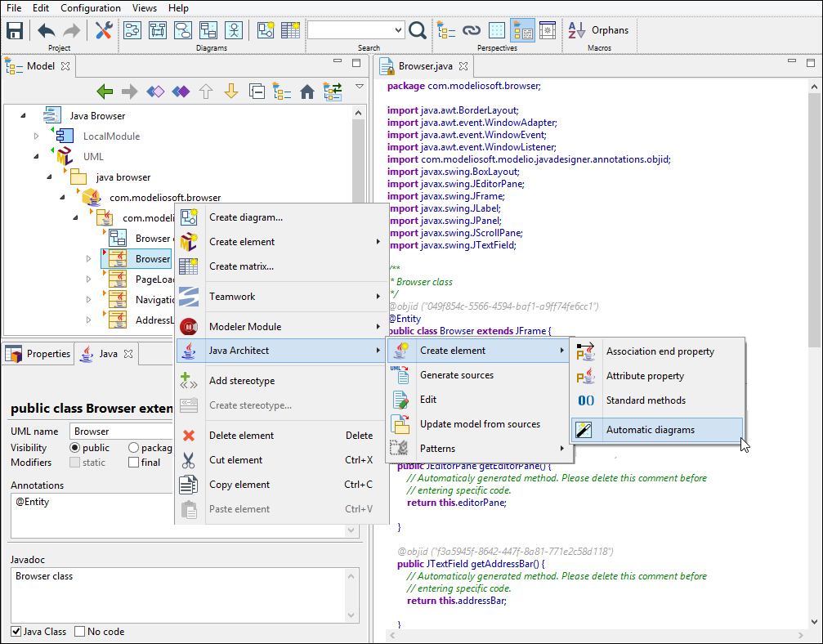Screen dimensions: 823x644
Task: Choose Association end property
Action: tap(657, 351)
